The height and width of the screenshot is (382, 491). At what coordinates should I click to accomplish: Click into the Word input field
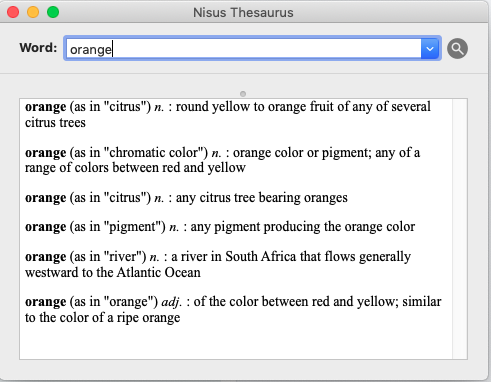(244, 49)
